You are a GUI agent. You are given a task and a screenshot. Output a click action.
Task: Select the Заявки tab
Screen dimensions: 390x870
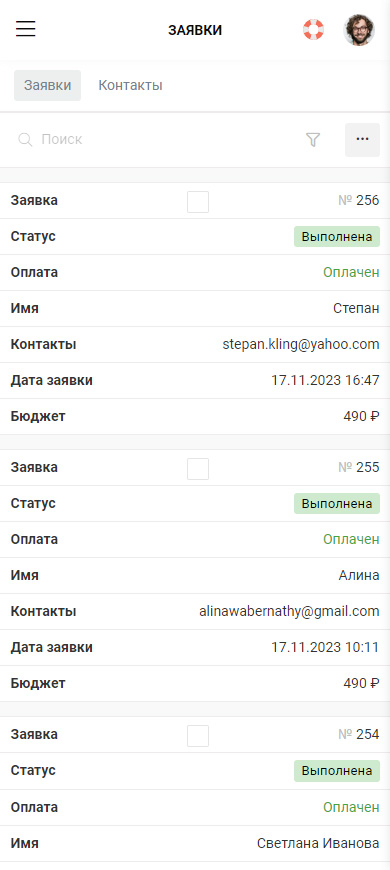48,85
